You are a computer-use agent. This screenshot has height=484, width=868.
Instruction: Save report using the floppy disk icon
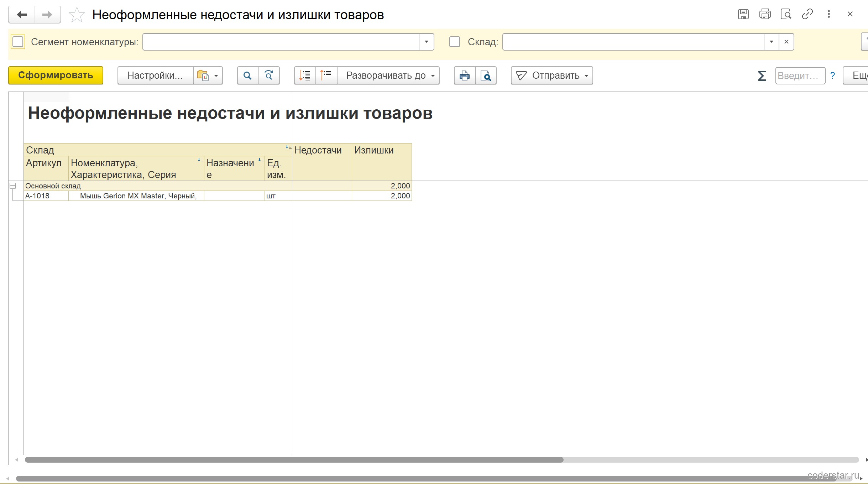(743, 14)
